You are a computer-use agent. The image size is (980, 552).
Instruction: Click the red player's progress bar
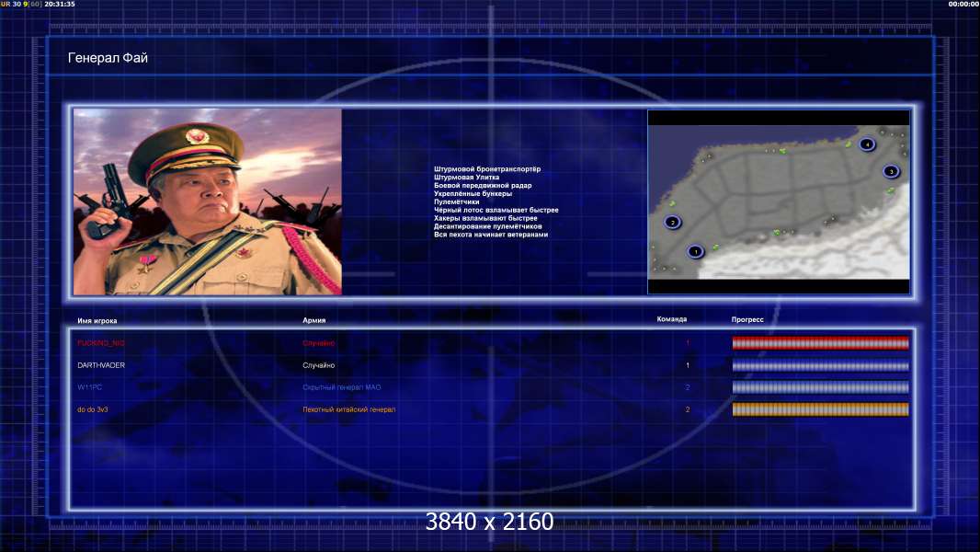(820, 342)
